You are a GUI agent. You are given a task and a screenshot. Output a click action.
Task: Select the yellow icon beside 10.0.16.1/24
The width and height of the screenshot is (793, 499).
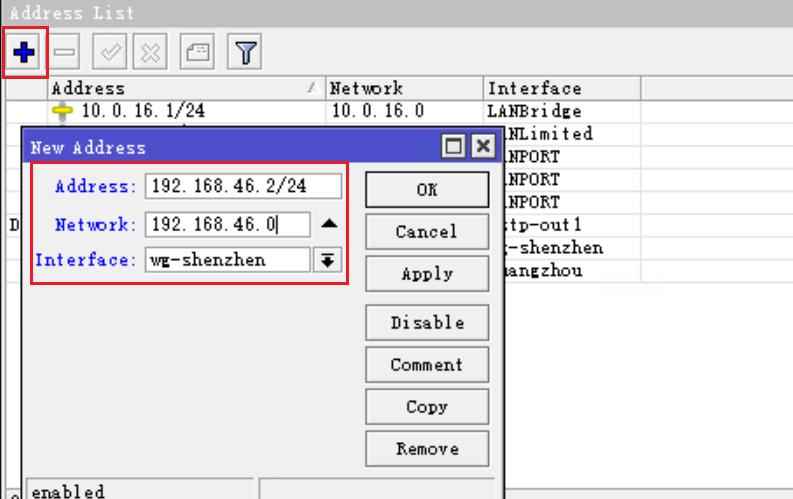[x=62, y=111]
